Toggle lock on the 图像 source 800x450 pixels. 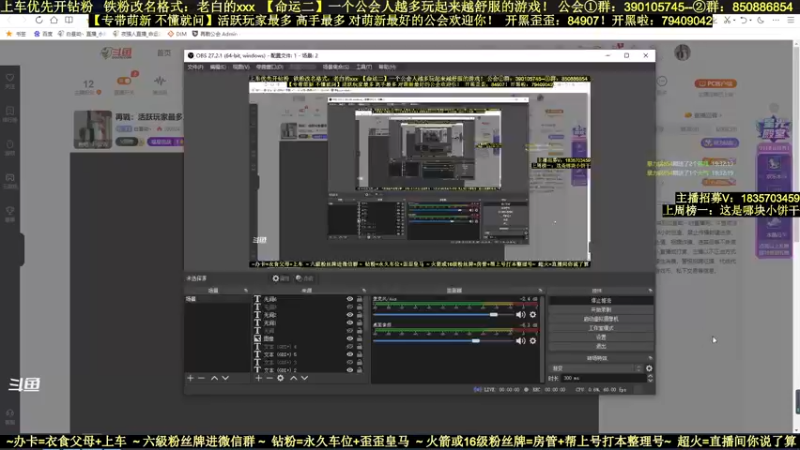[360, 338]
